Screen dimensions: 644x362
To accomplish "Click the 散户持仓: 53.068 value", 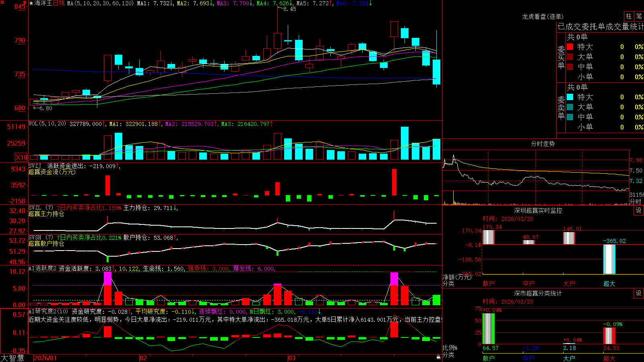I will tap(151, 238).
